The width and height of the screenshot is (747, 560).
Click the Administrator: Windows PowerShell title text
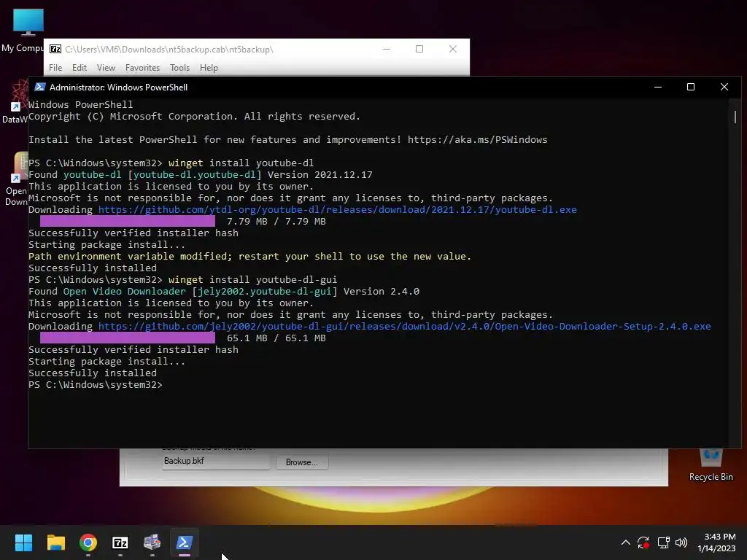pyautogui.click(x=119, y=87)
